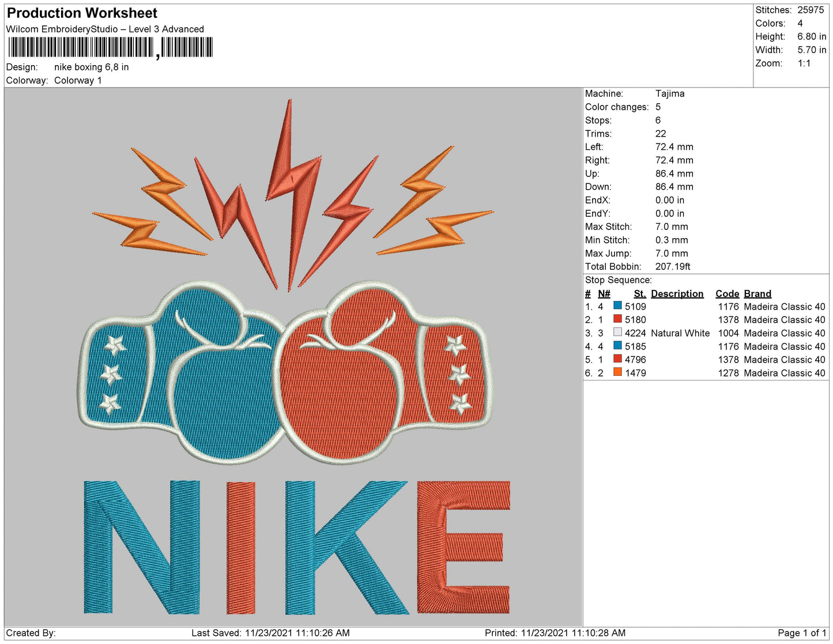The height and width of the screenshot is (644, 833).
Task: Click the 'N#' column header
Action: click(604, 294)
